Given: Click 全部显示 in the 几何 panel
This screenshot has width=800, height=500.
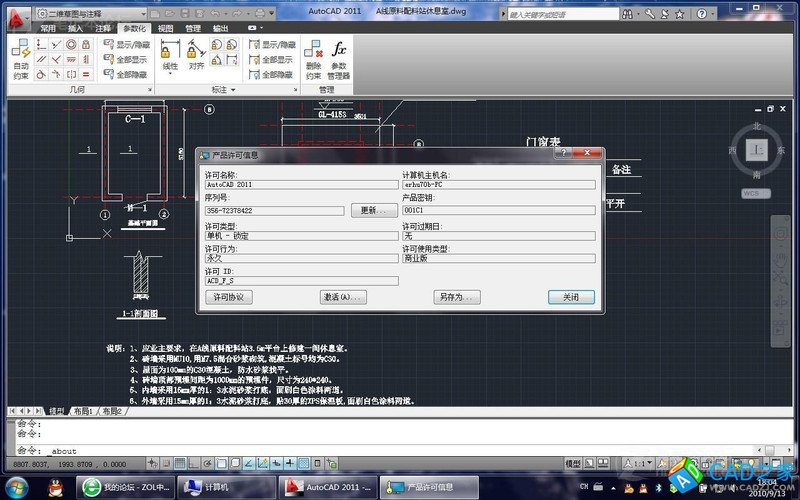Looking at the screenshot, I should [x=126, y=60].
